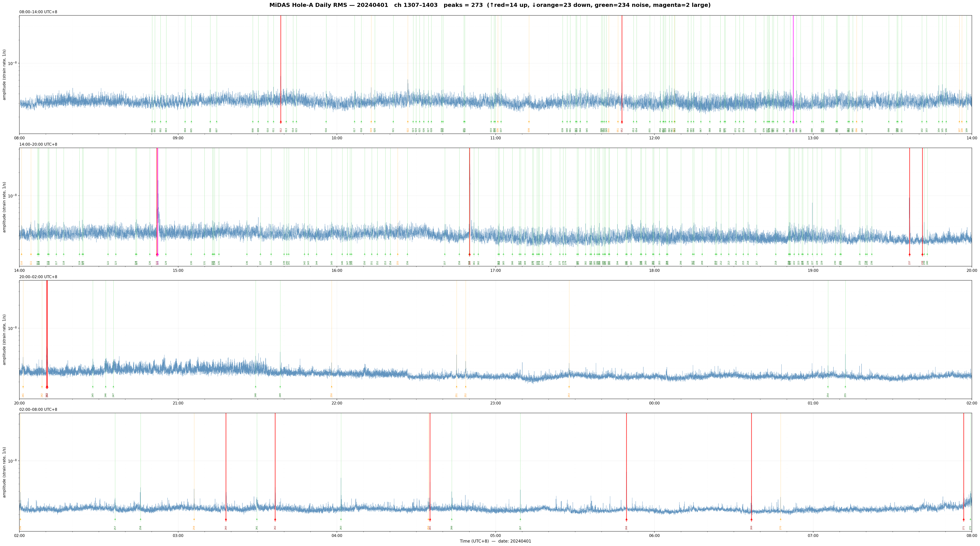Select the 13:00 time tick label

coord(813,138)
